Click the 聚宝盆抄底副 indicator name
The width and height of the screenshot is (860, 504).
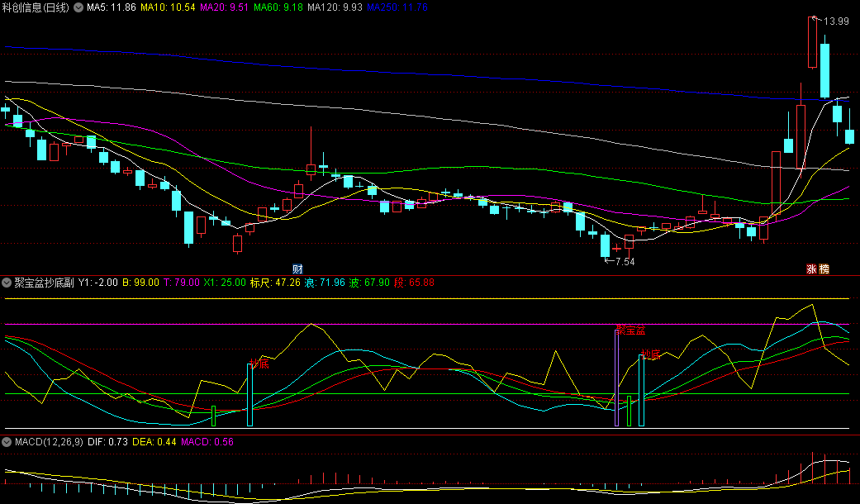(x=44, y=283)
